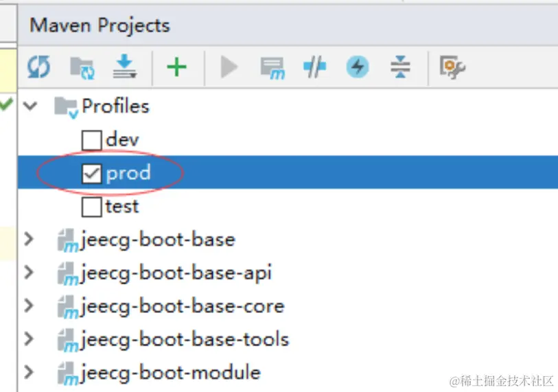
Task: Expand the jeecg-boot-module node
Action: click(30, 372)
